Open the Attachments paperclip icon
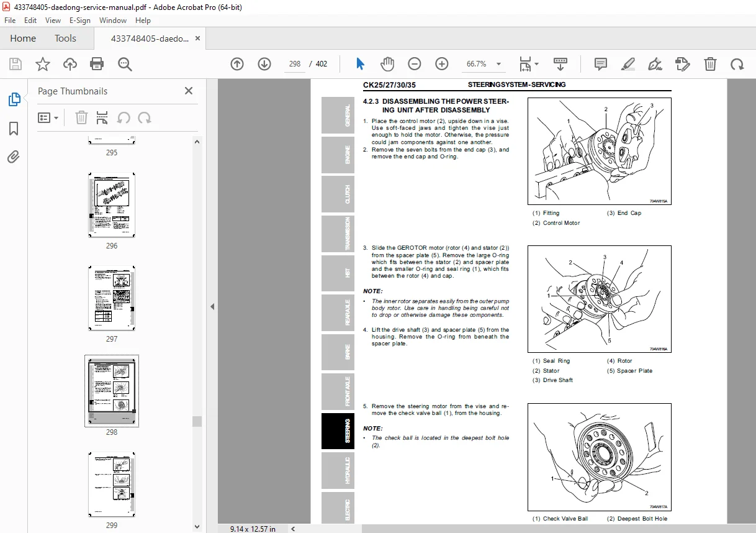 [x=14, y=157]
